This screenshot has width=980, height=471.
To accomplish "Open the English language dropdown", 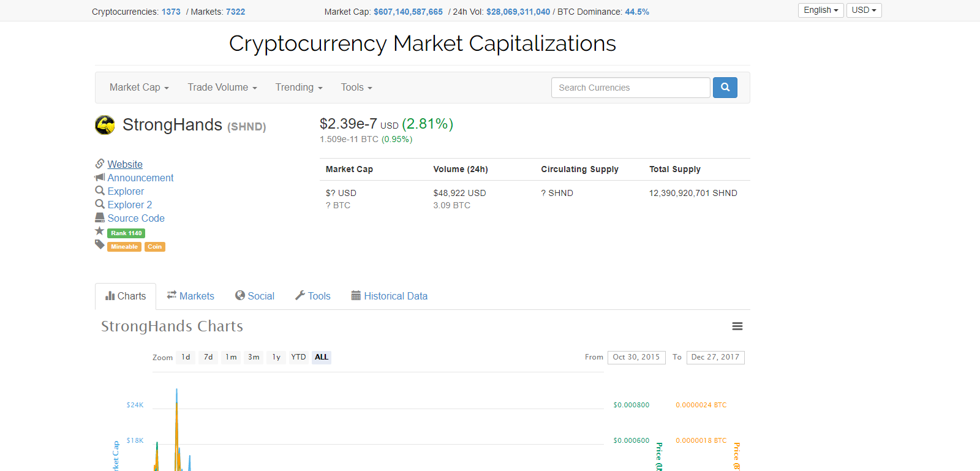I will (821, 10).
